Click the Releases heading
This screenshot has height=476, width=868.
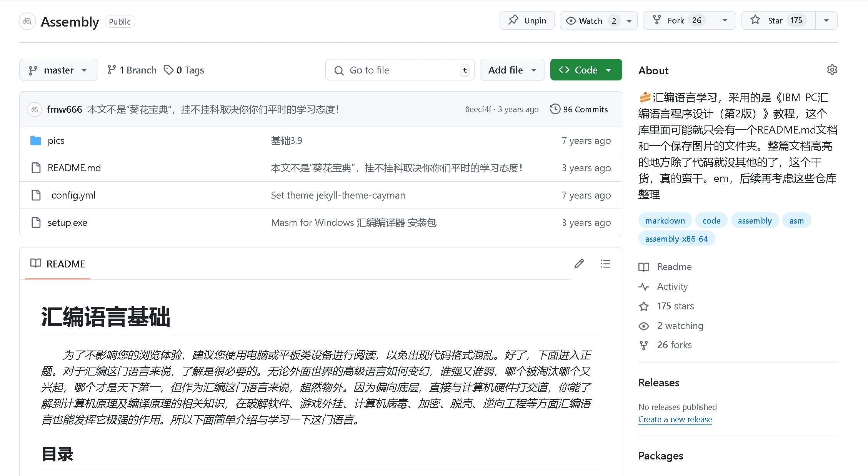coord(659,382)
